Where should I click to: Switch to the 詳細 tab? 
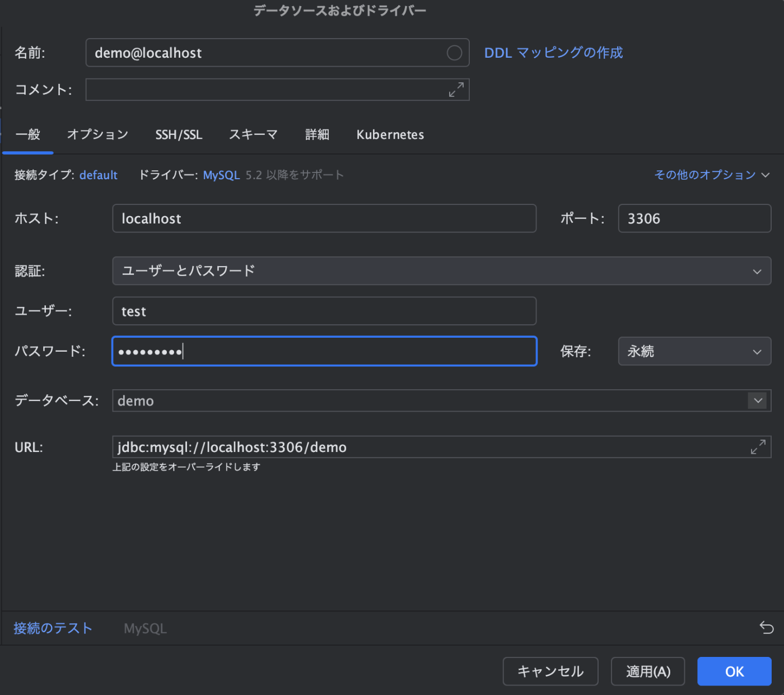317,134
